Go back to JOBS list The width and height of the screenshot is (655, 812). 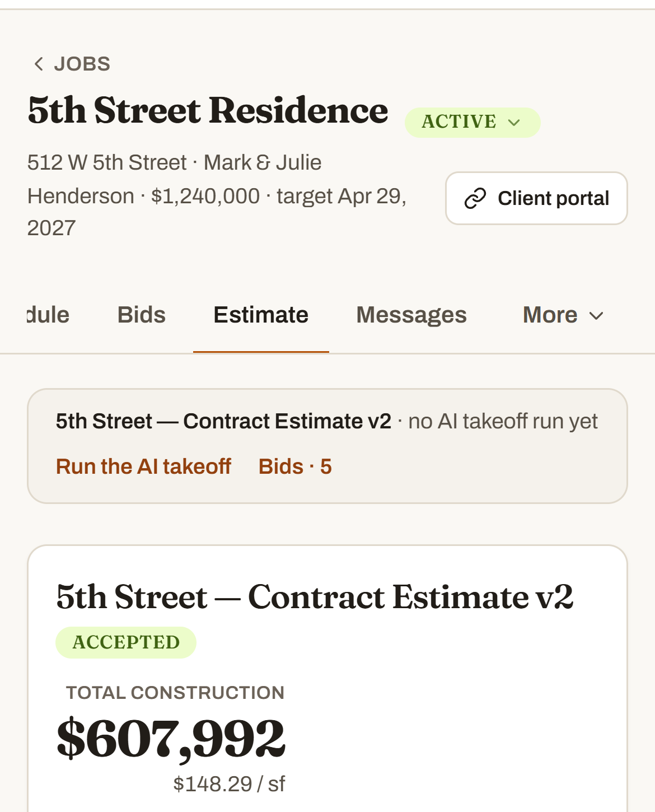coord(72,64)
